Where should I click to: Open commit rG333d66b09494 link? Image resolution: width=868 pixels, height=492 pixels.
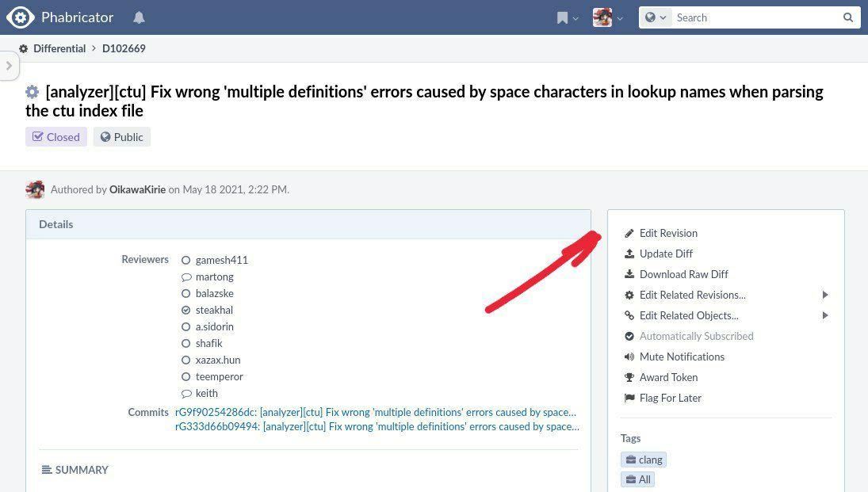(x=377, y=427)
